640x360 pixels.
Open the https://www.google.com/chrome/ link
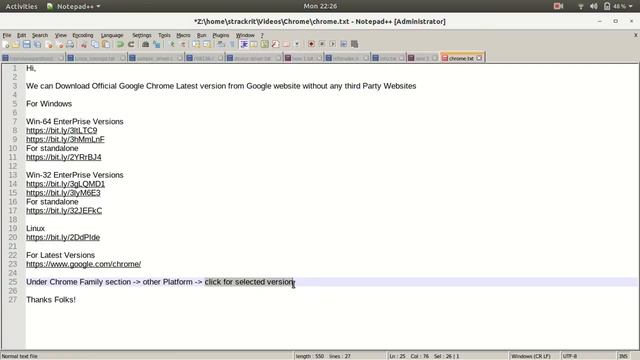[84, 264]
